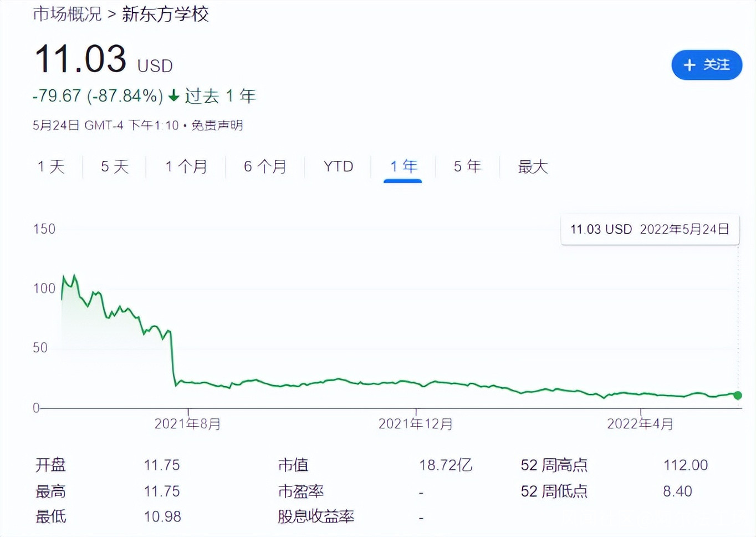Viewport: 756px width, 537px height.
Task: Click the 2021年8月 axis marker
Action: 188,424
